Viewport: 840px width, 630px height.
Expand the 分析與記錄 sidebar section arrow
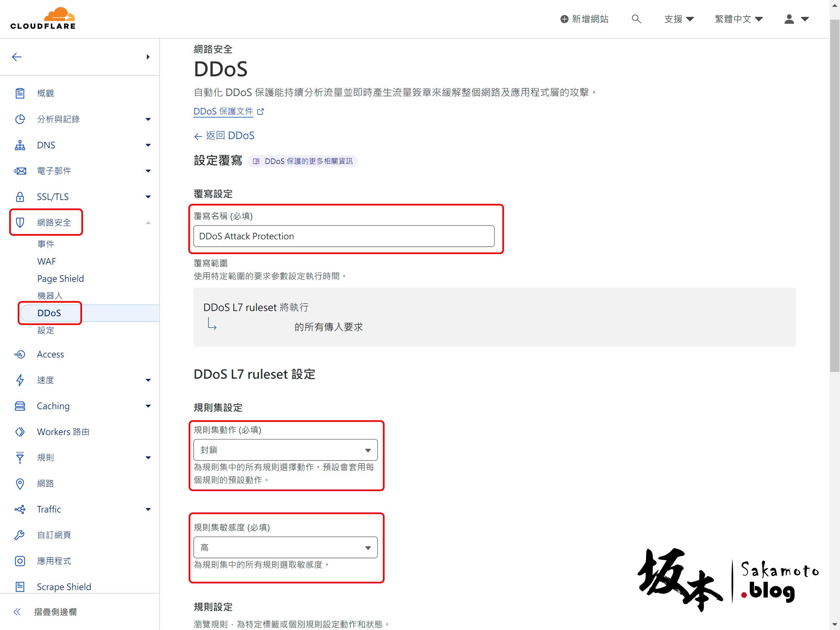point(148,119)
